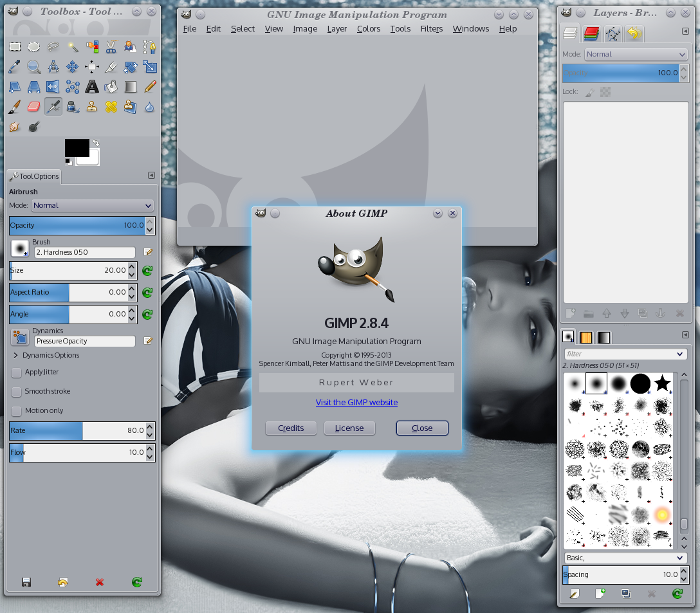Image resolution: width=700 pixels, height=613 pixels.
Task: Check the Motion only option
Action: [17, 410]
